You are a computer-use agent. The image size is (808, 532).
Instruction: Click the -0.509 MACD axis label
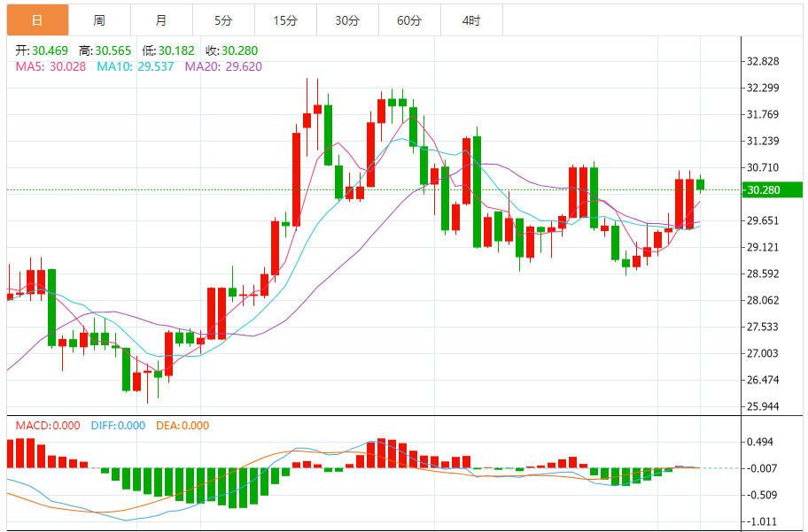pyautogui.click(x=760, y=495)
